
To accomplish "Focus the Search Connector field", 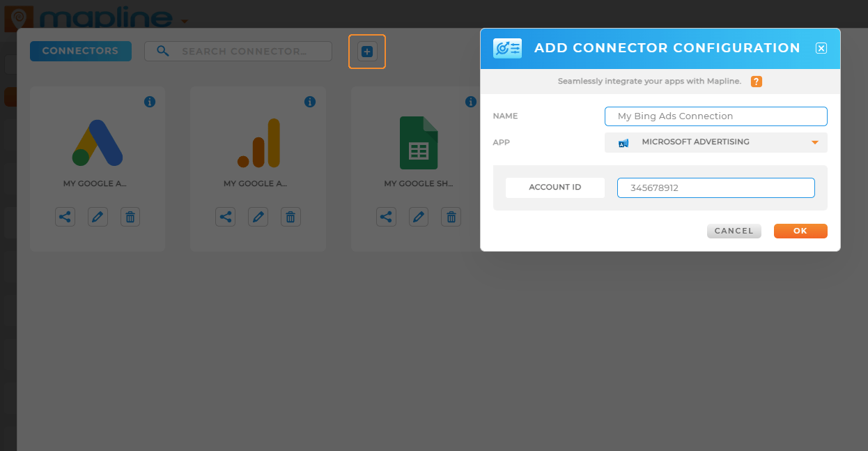I will tap(244, 51).
